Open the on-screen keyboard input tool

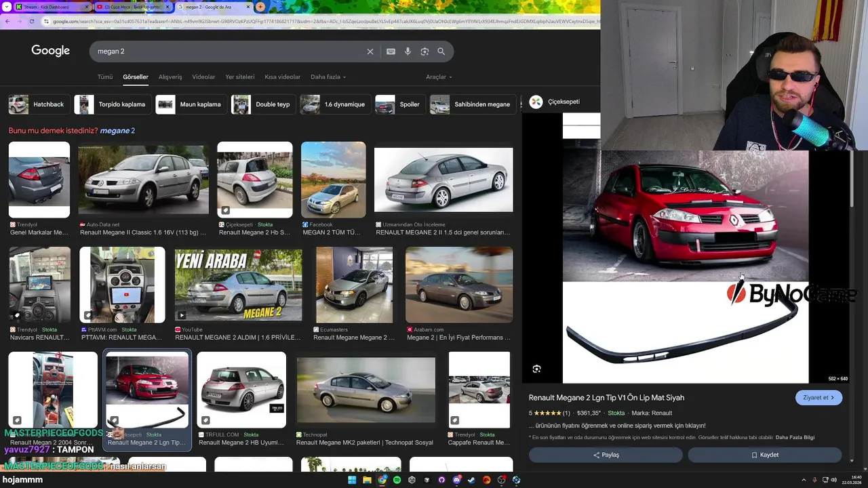tap(391, 52)
